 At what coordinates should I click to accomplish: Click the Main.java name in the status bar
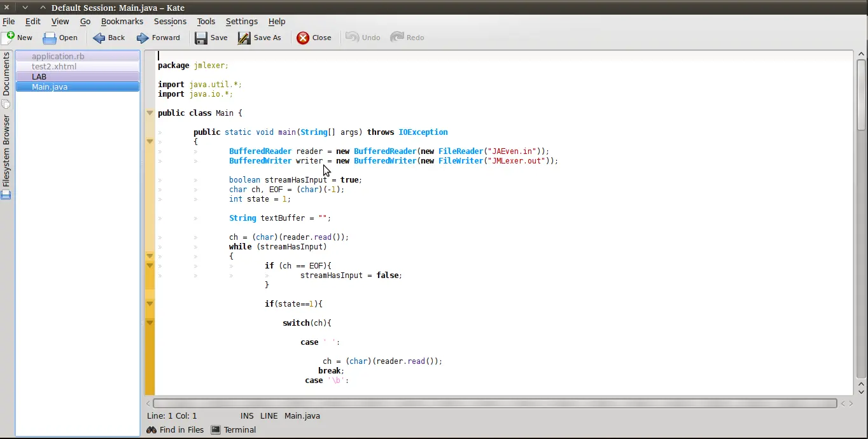coord(302,416)
